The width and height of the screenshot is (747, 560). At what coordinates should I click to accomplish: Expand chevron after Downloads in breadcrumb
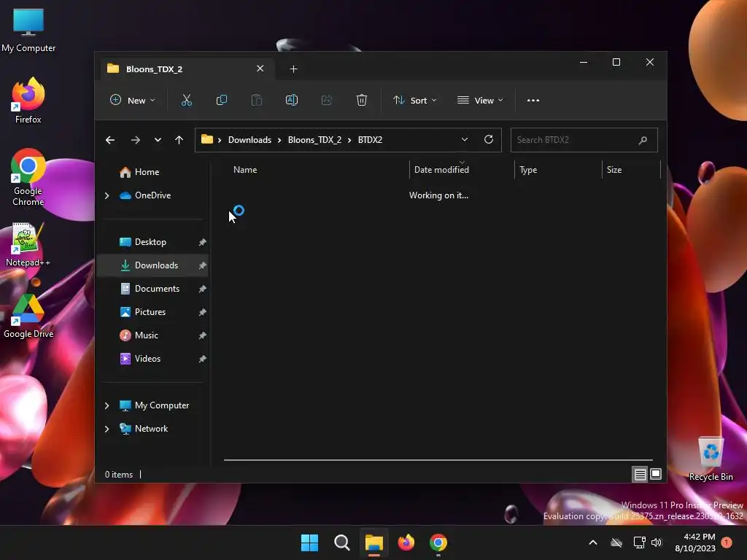279,140
